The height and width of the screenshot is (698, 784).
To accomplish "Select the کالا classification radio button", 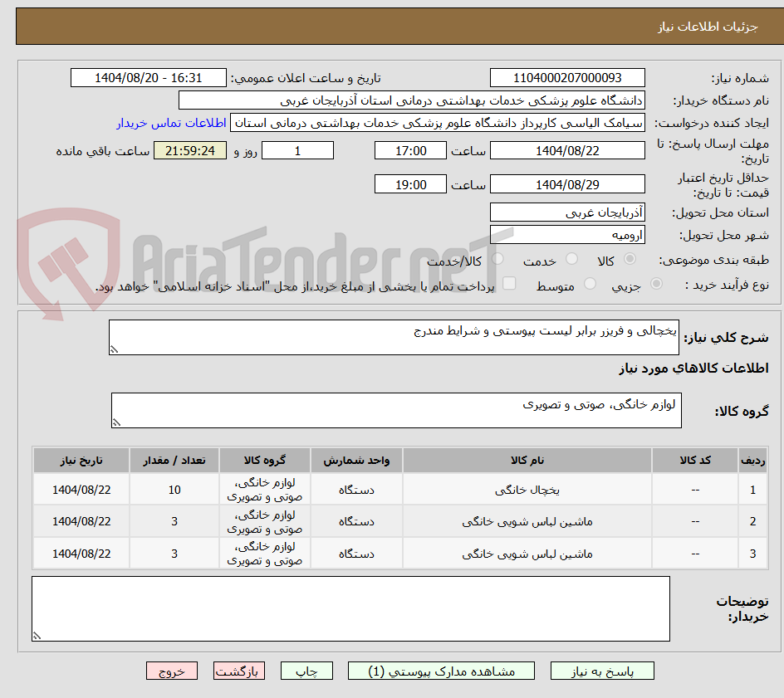I will 630,259.
